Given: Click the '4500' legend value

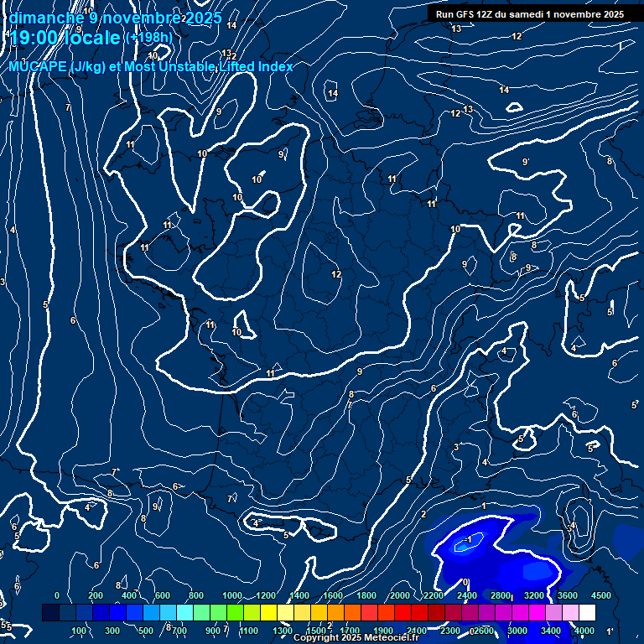Looking at the screenshot, I should pyautogui.click(x=601, y=595).
